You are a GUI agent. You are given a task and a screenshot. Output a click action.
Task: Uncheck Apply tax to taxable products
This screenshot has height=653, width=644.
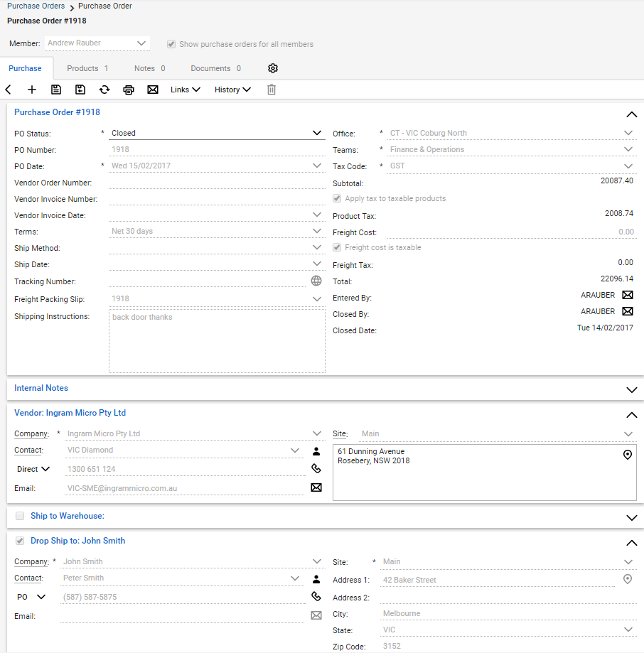coord(338,199)
